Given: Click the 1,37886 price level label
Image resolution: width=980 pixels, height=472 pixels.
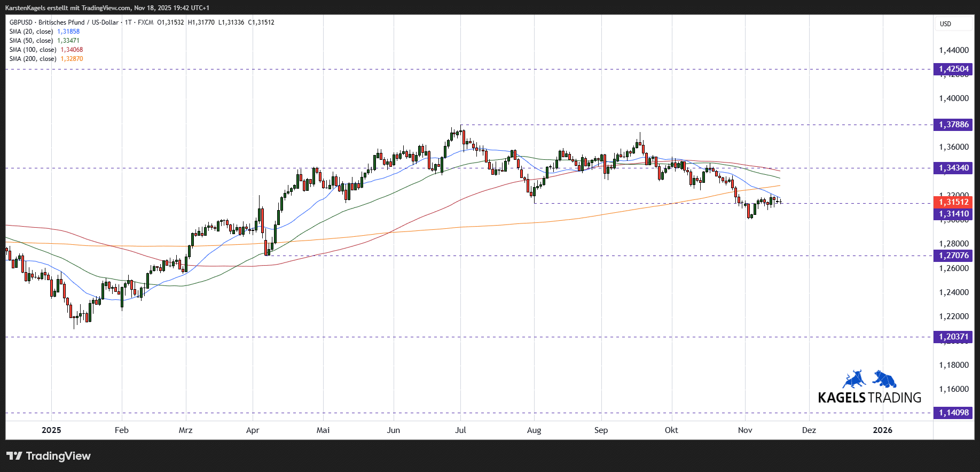Looking at the screenshot, I should click(x=953, y=125).
